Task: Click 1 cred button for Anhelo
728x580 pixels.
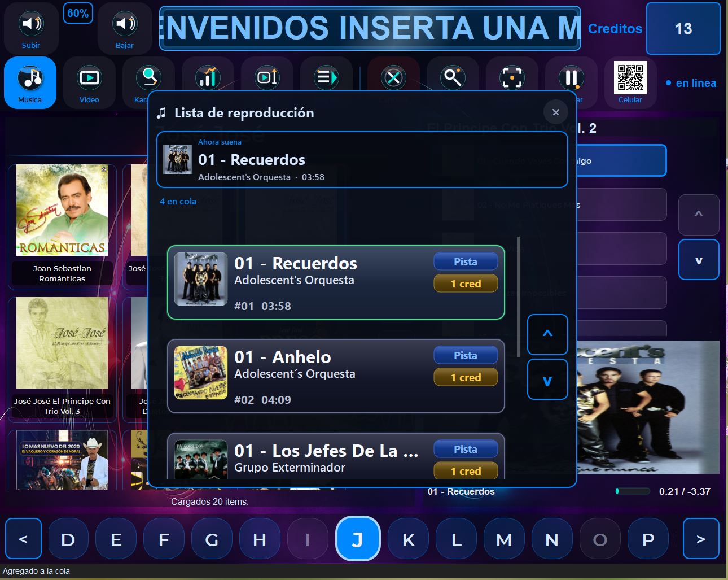Action: [x=466, y=377]
